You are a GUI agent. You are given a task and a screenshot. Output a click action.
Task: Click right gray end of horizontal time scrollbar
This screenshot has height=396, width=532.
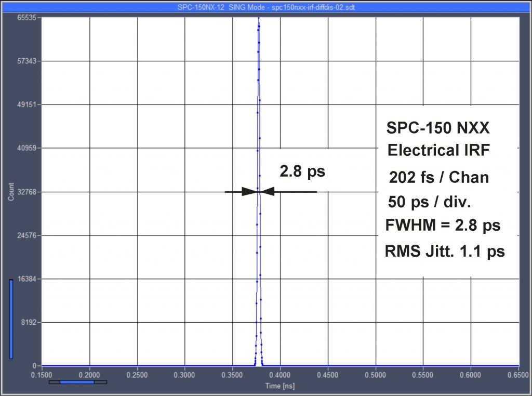pos(101,382)
